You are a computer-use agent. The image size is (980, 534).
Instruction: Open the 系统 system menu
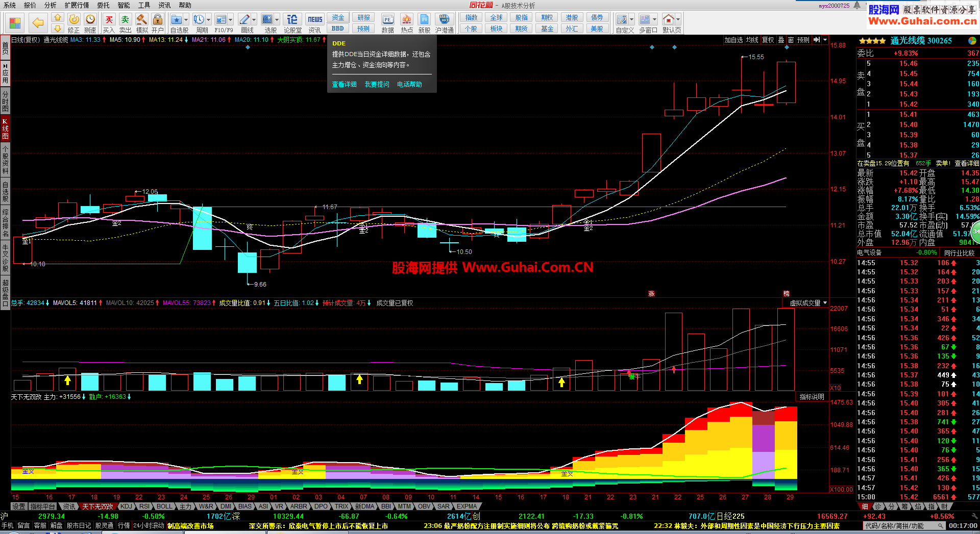tap(10, 5)
